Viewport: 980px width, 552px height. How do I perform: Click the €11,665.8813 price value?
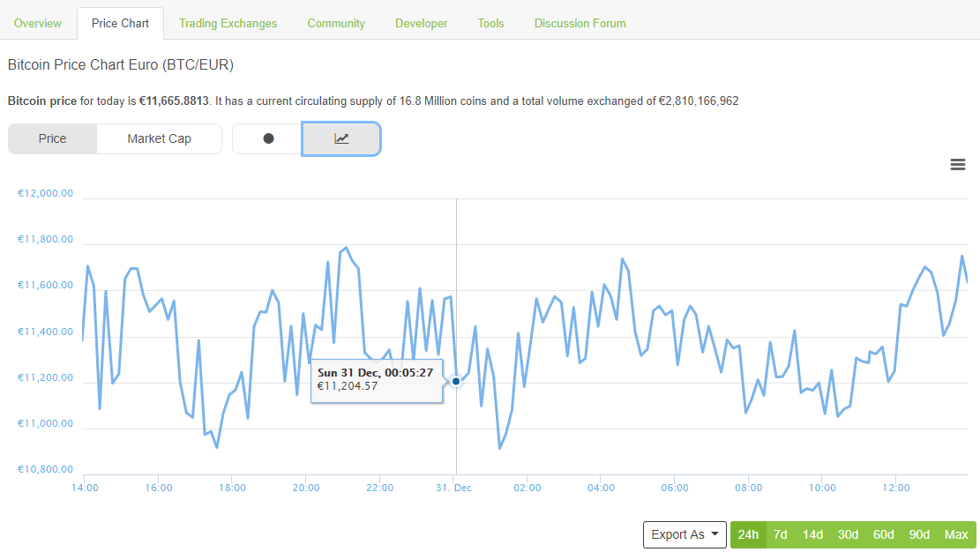click(174, 101)
